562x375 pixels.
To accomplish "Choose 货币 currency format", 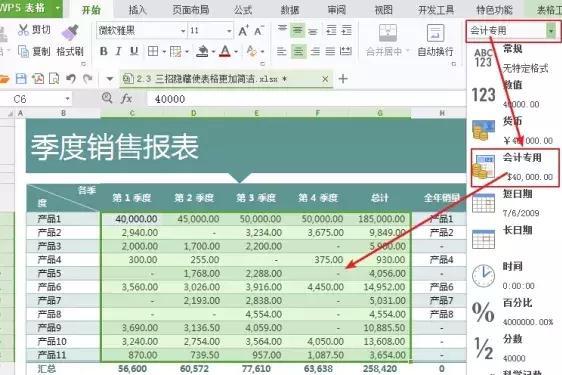I will pos(512,131).
